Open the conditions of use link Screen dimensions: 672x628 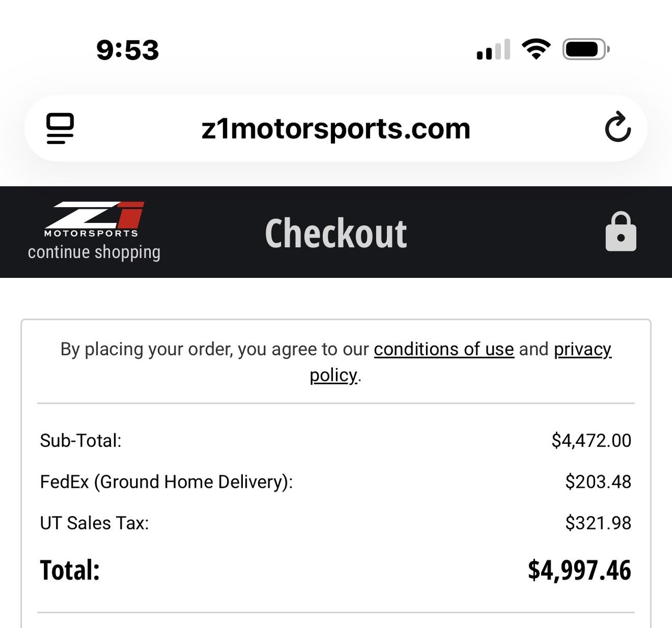444,349
